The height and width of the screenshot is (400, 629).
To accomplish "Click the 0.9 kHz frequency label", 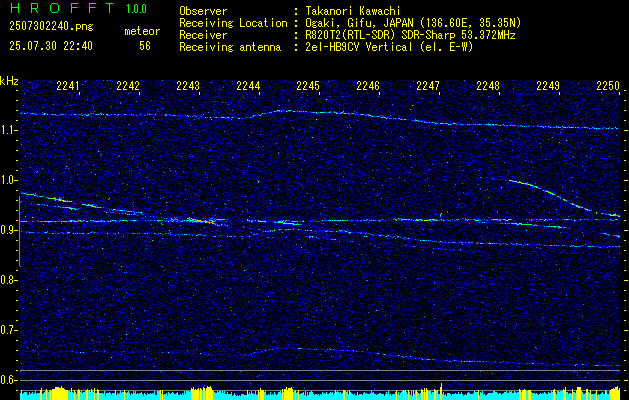I will coord(9,230).
